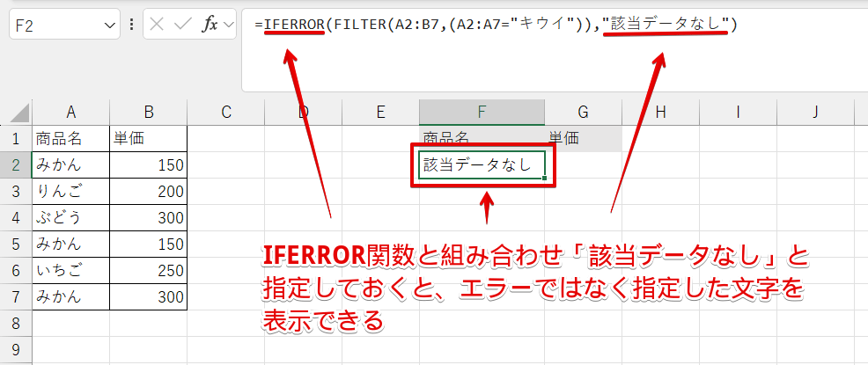Select row 8 header
868x365 pixels.
(16, 323)
